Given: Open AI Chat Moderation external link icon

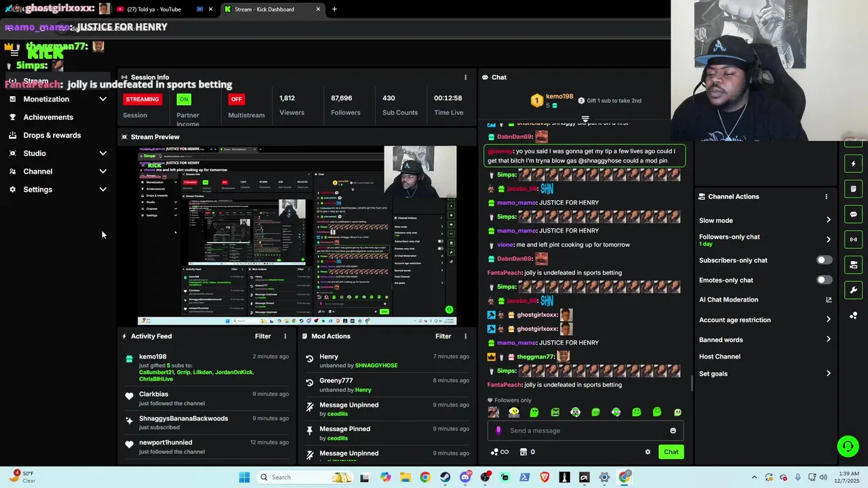Looking at the screenshot, I should point(829,300).
